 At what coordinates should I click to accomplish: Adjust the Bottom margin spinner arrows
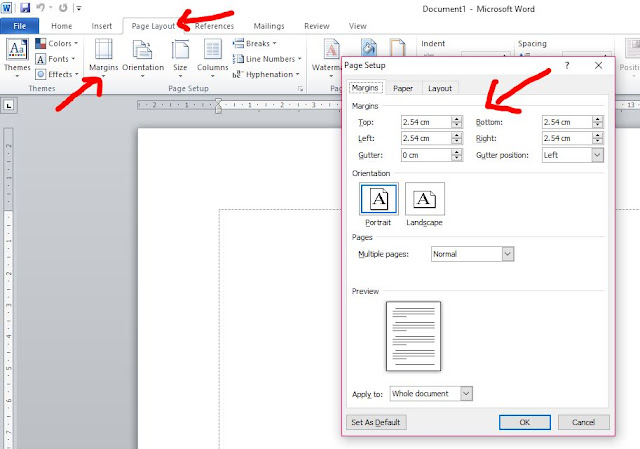click(598, 122)
